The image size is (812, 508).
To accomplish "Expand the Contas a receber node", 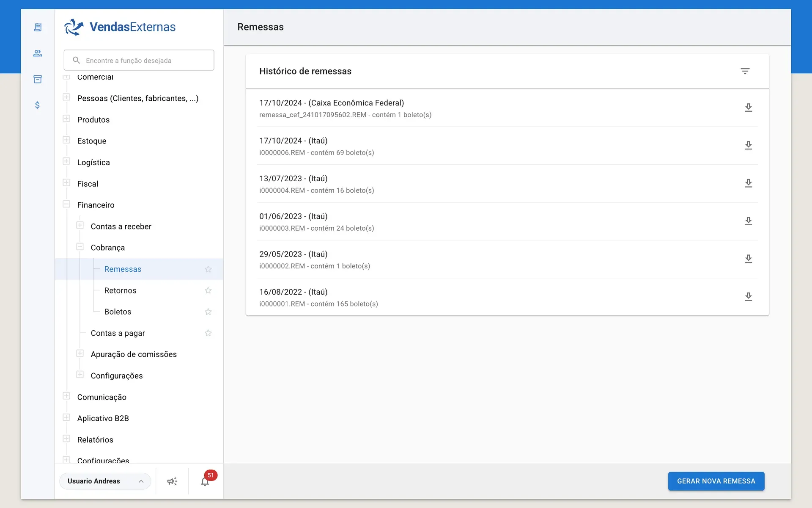I will (x=80, y=225).
